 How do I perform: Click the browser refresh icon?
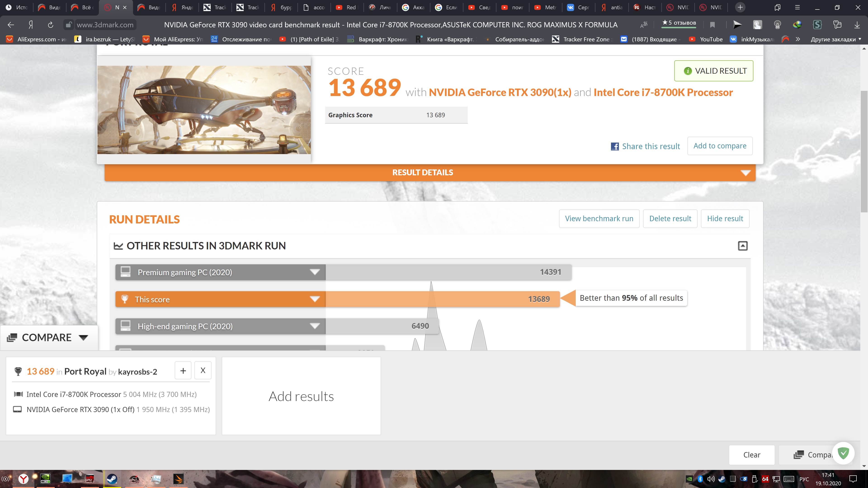(x=51, y=25)
